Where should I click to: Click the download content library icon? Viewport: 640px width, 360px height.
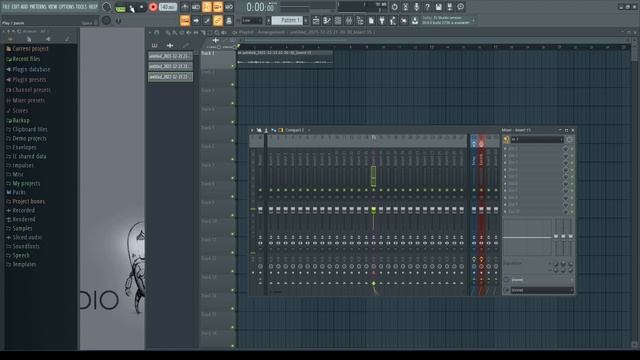coord(415,20)
